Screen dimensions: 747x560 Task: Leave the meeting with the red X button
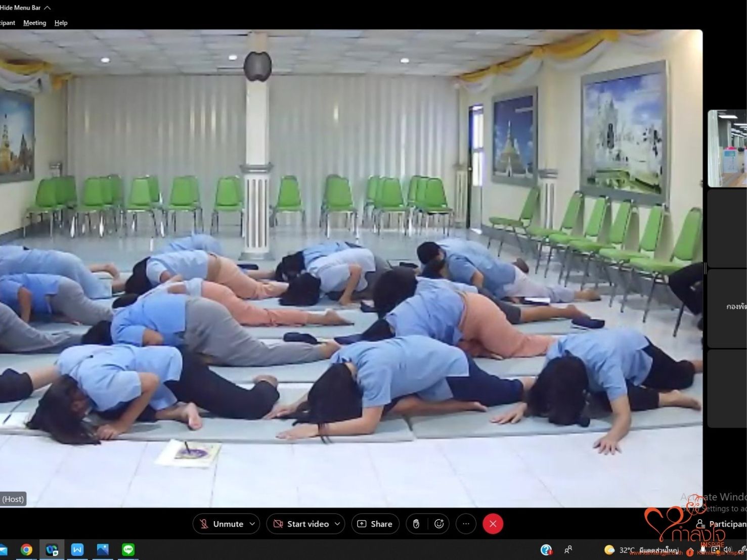tap(493, 524)
